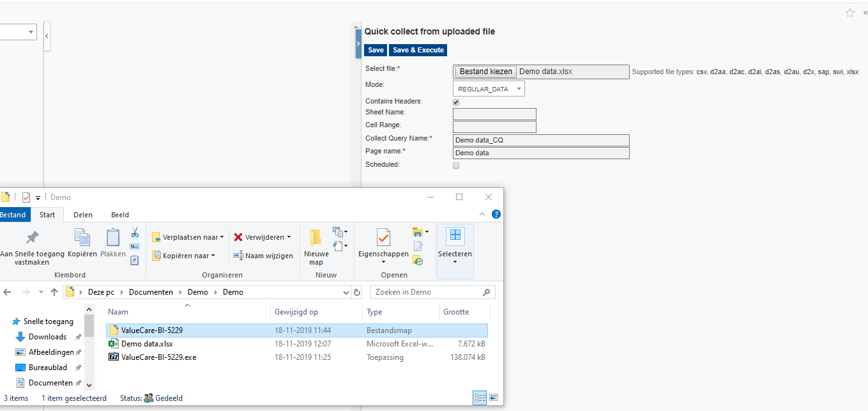Click the Kopiëren copy icon
The height and width of the screenshot is (411, 868).
point(82,244)
